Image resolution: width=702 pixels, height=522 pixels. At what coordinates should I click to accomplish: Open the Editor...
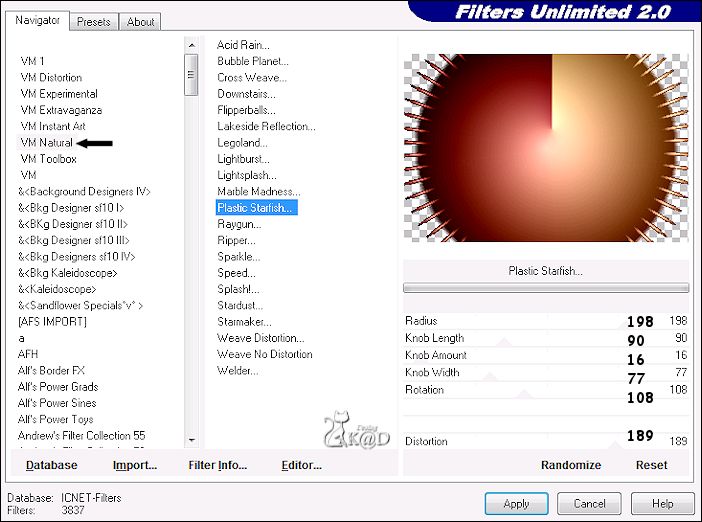(x=301, y=465)
